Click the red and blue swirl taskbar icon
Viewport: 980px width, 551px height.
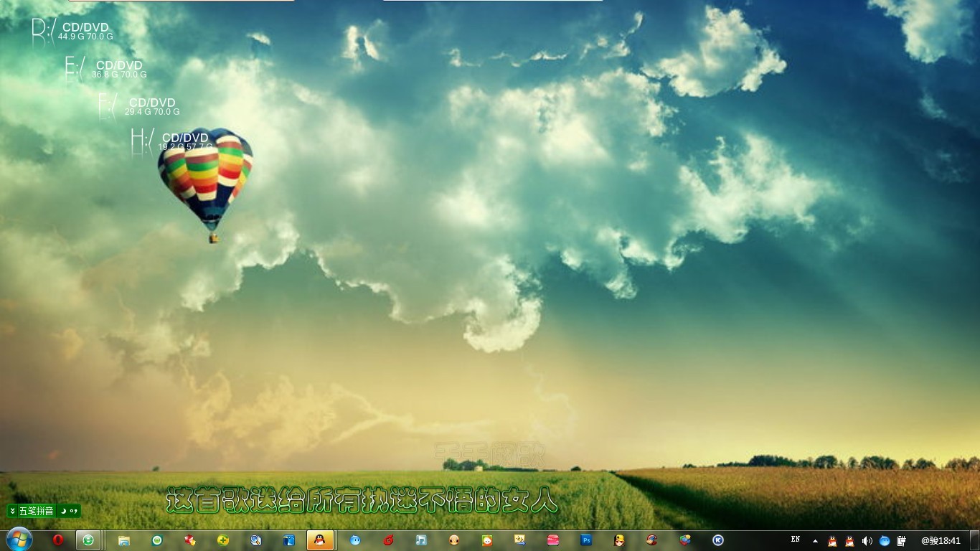[x=651, y=540]
